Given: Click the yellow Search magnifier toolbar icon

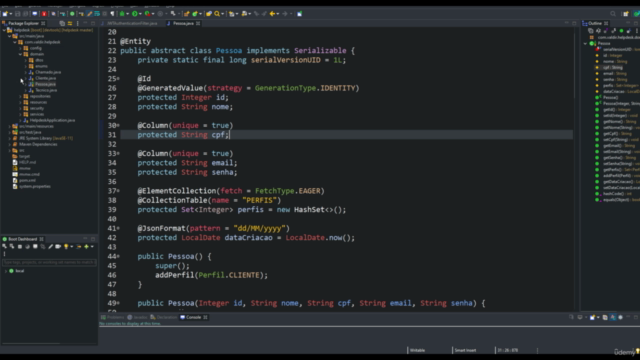Looking at the screenshot, I should (217, 14).
